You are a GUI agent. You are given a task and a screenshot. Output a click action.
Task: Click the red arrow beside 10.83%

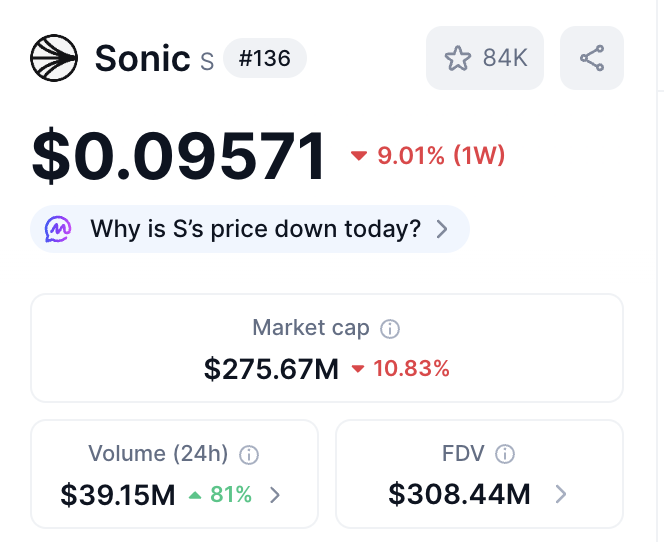click(x=358, y=369)
